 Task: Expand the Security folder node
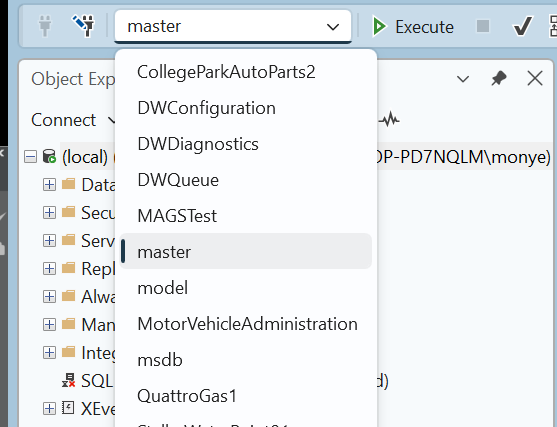49,213
